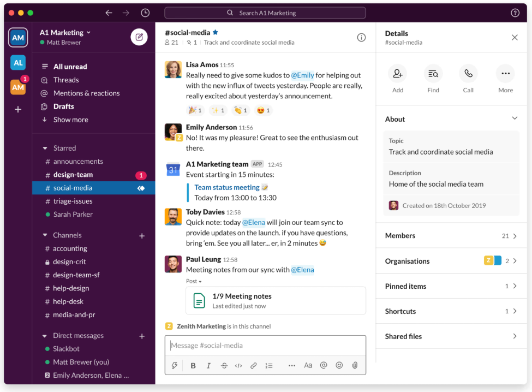Open the A1 Marketing workspace dropdown

(65, 33)
